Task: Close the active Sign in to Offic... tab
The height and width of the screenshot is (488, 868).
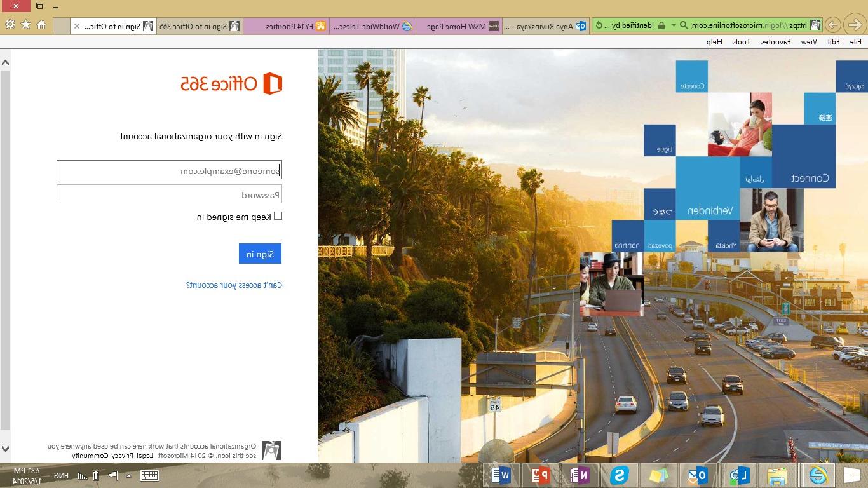Action: (77, 26)
